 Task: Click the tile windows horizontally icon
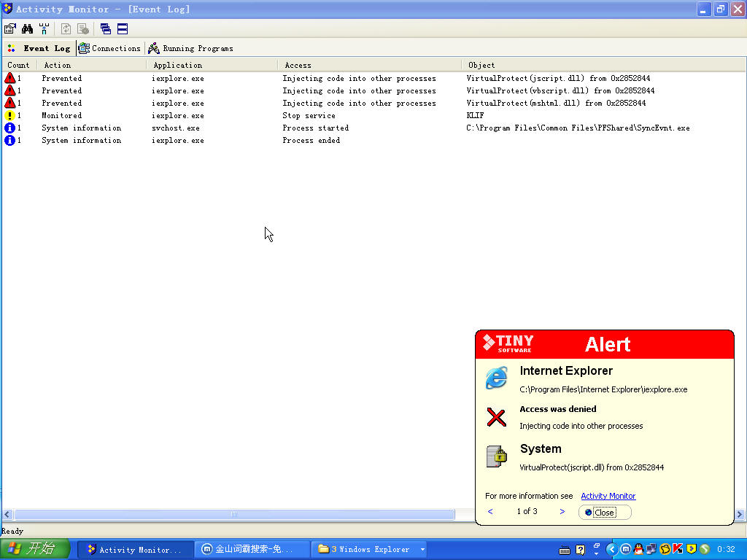(123, 29)
